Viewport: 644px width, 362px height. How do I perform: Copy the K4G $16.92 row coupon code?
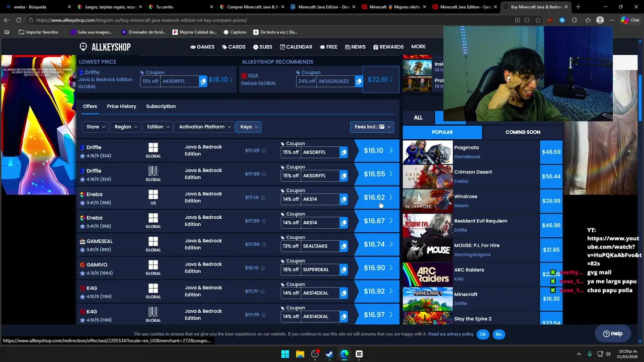(344, 293)
